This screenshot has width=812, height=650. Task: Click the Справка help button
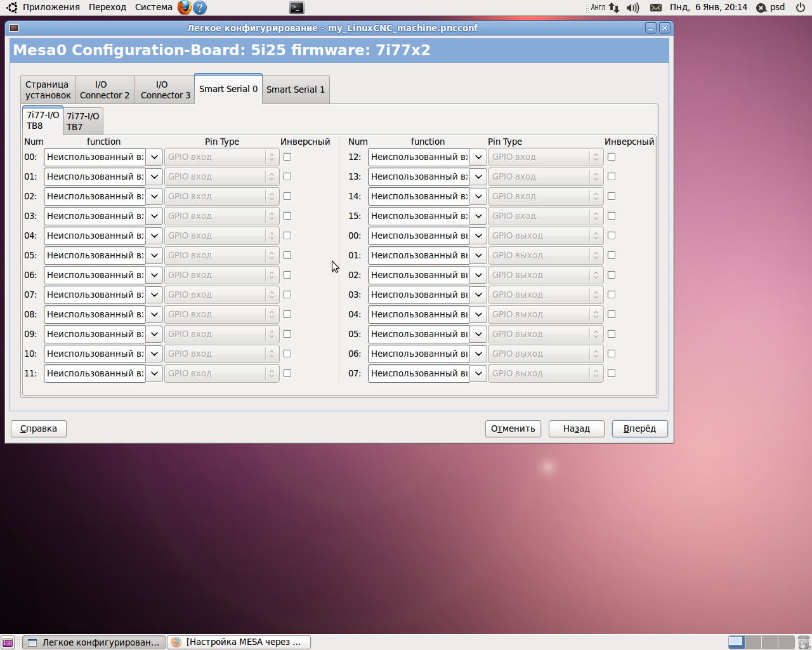click(x=39, y=428)
